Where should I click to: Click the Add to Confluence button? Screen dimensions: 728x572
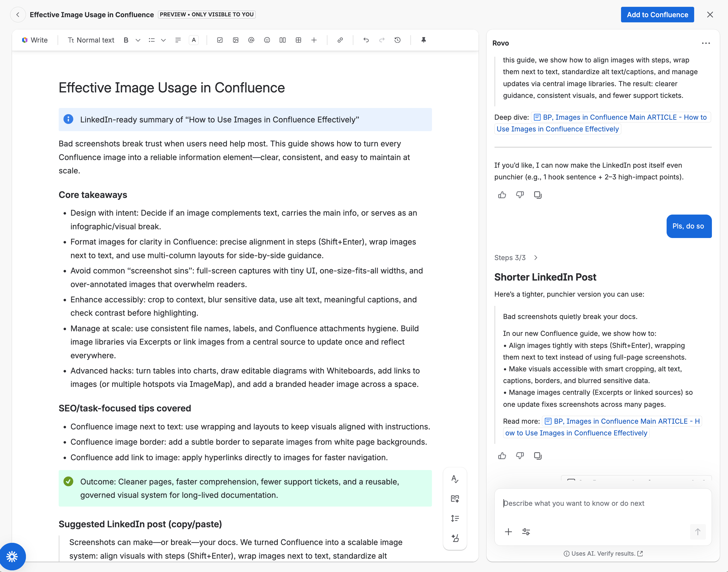(657, 15)
